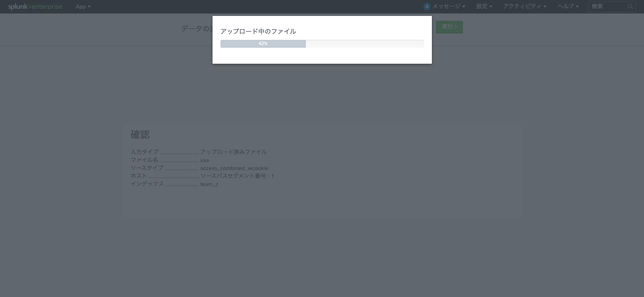Click the xaa file name value
The width and height of the screenshot is (644, 297).
[205, 160]
